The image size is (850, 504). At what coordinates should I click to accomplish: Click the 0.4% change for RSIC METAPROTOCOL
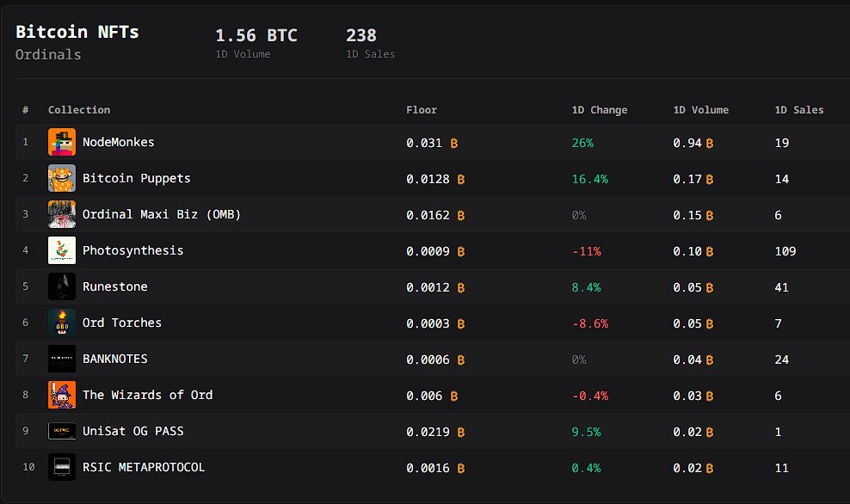pyautogui.click(x=586, y=468)
